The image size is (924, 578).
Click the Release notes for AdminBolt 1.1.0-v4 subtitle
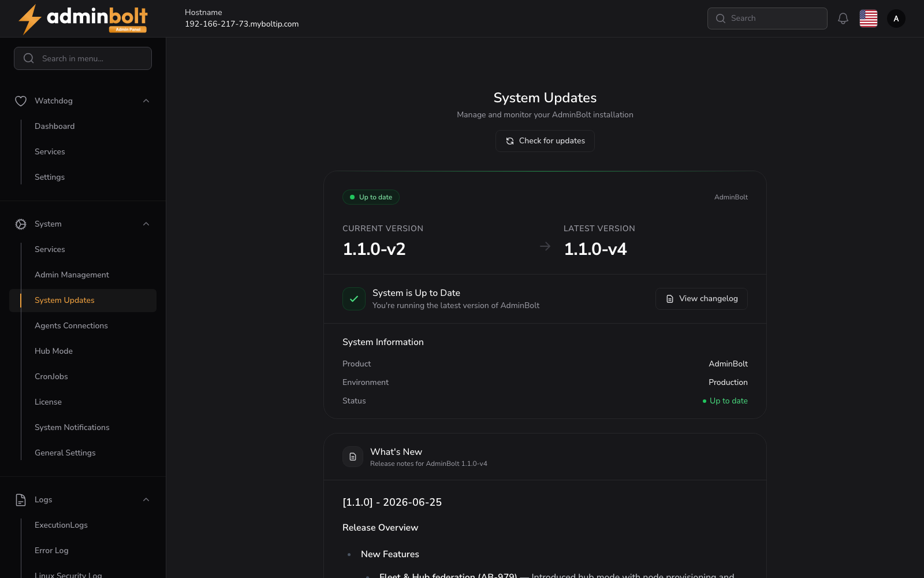429,464
